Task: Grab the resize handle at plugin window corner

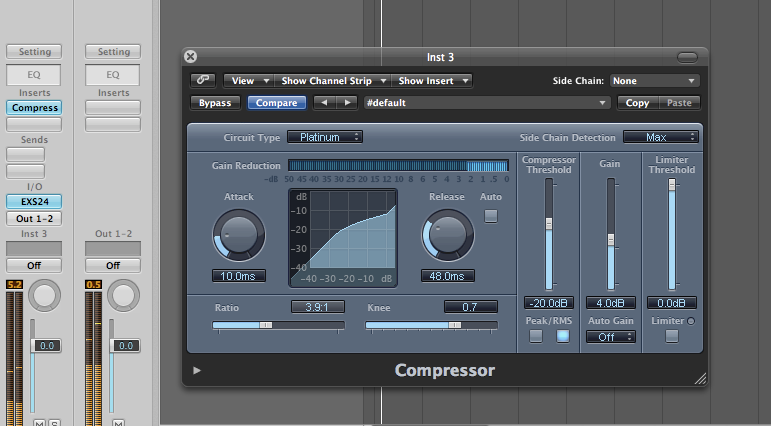Action: (x=700, y=378)
